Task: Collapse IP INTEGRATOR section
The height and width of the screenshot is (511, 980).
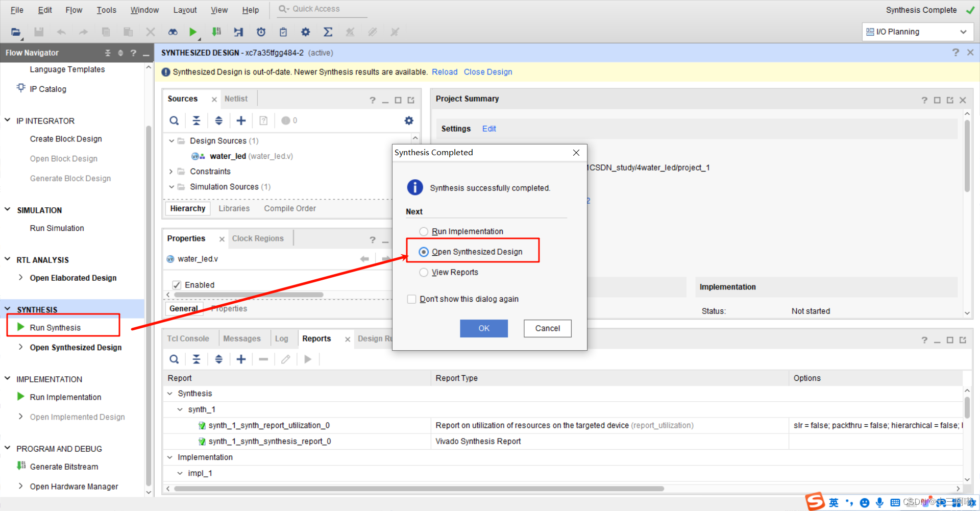Action: (7, 120)
